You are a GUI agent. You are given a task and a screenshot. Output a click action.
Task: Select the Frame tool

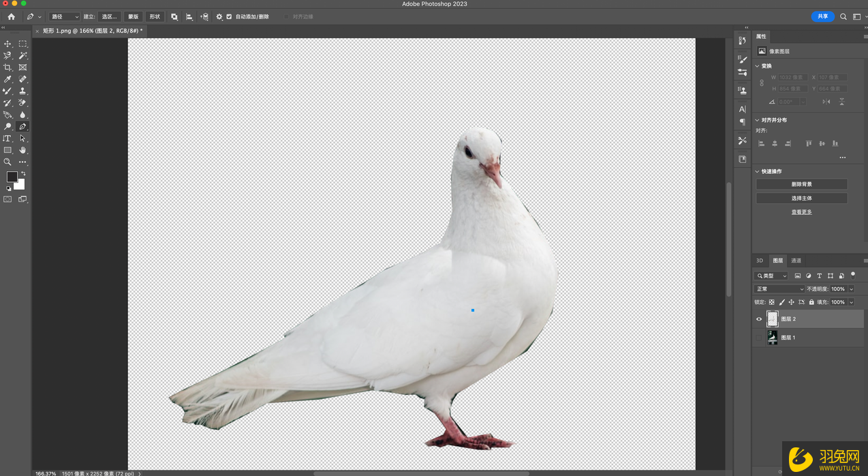pos(22,68)
